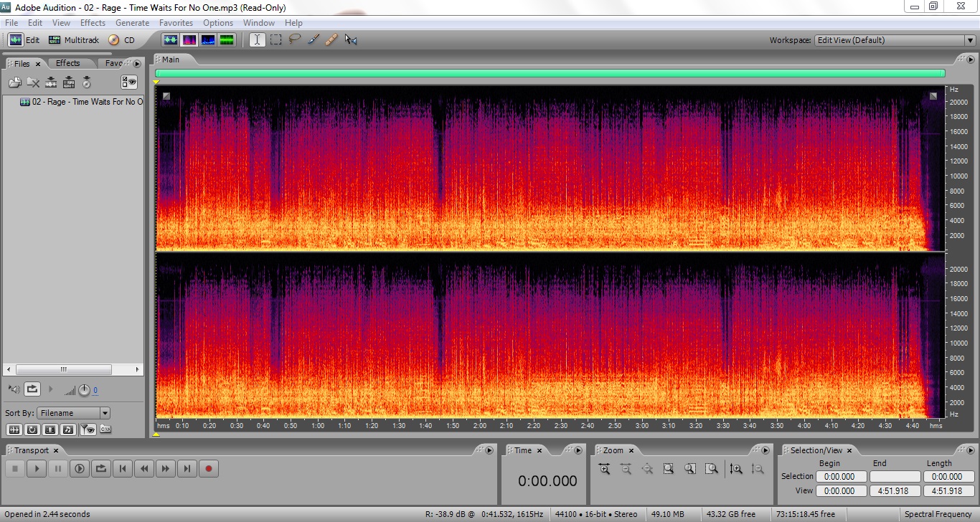Screen dimensions: 980x522
Task: Open the Sort By Filename dropdown
Action: tap(105, 413)
